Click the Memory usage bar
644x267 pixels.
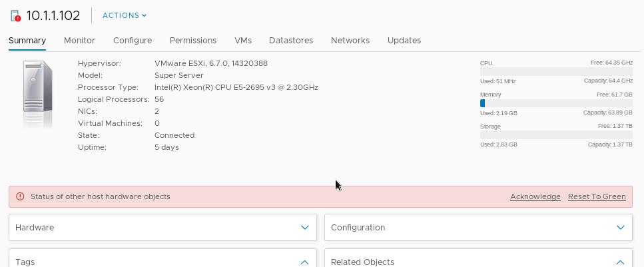pyautogui.click(x=556, y=103)
